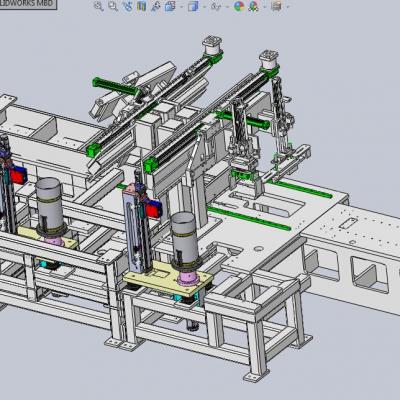Click the Hide/Show Items glasses icon

point(216,6)
